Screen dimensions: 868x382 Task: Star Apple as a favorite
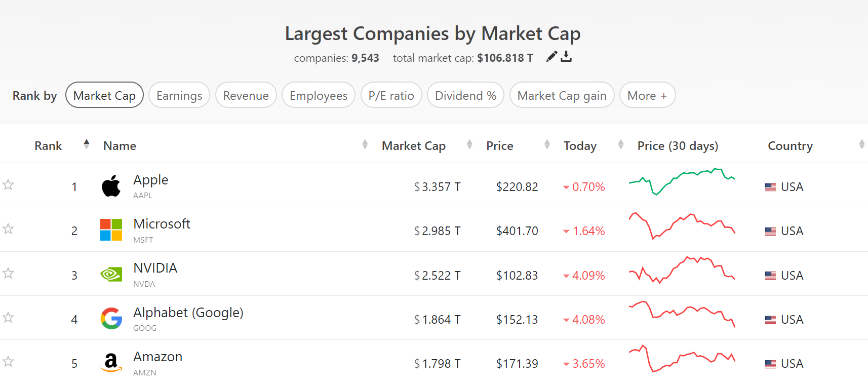8,185
